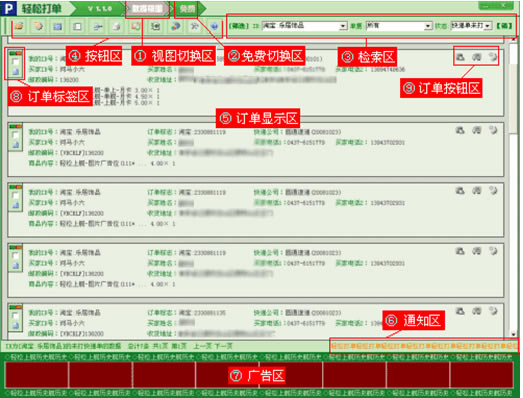Viewport: 523px width, 398px height.
Task: Click the third order's middle action icon
Action: click(x=477, y=190)
